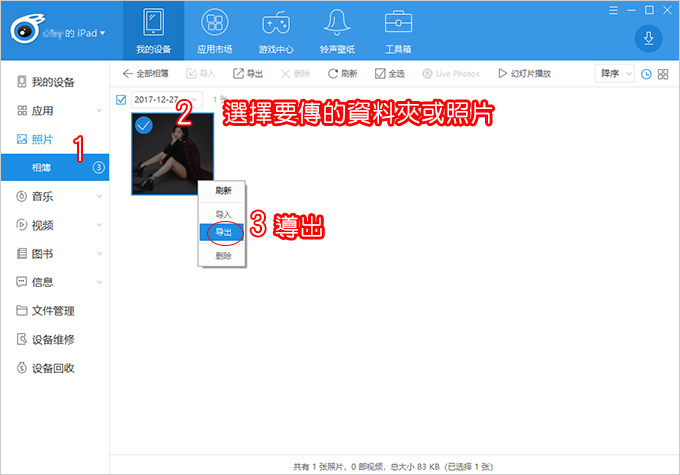The image size is (680, 475).
Task: Open the 我的设备 tab in top navigation
Action: (154, 30)
